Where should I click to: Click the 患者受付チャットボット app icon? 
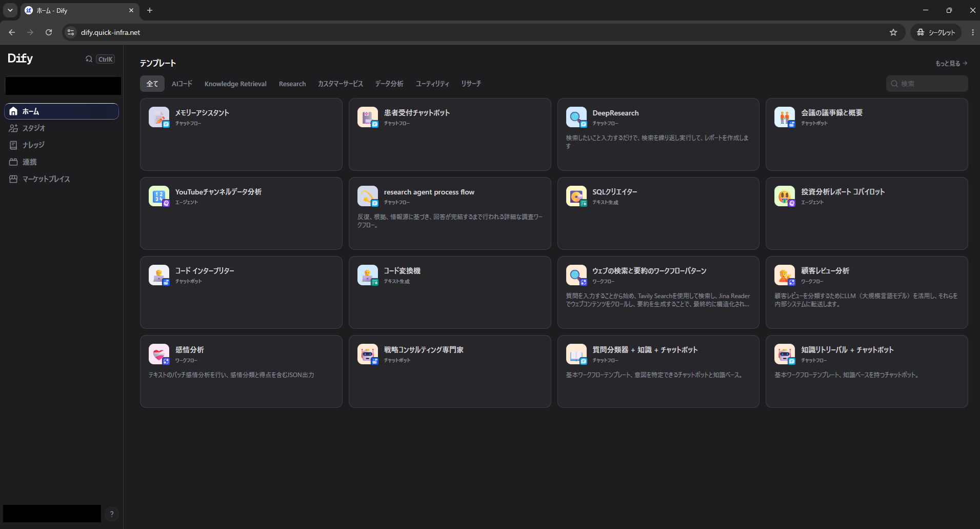click(368, 117)
